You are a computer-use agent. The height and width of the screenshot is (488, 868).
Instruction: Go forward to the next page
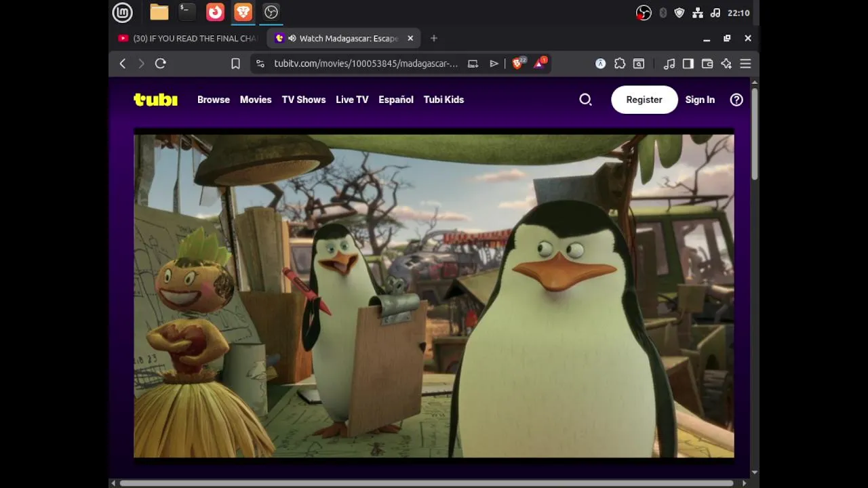141,64
